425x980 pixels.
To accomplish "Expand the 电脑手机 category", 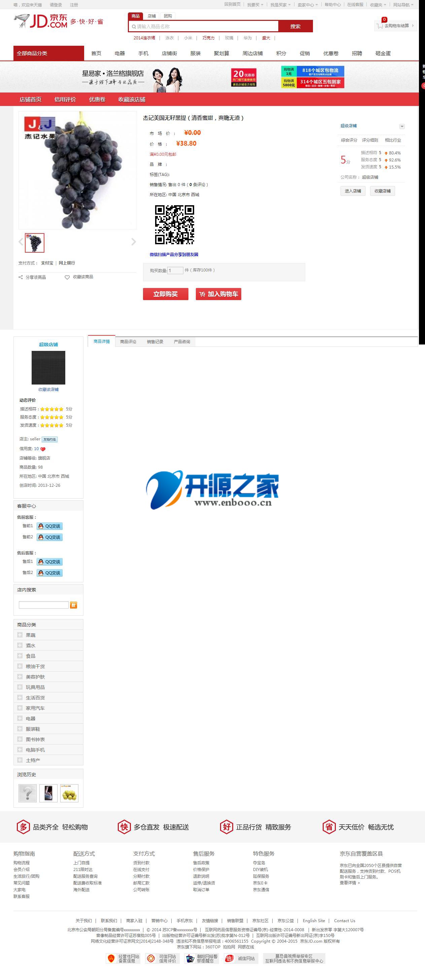I will coord(20,750).
